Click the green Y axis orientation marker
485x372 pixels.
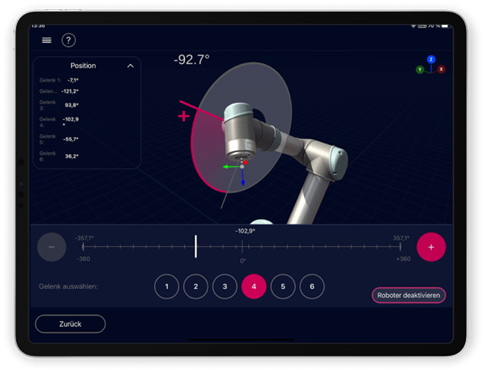coord(420,69)
